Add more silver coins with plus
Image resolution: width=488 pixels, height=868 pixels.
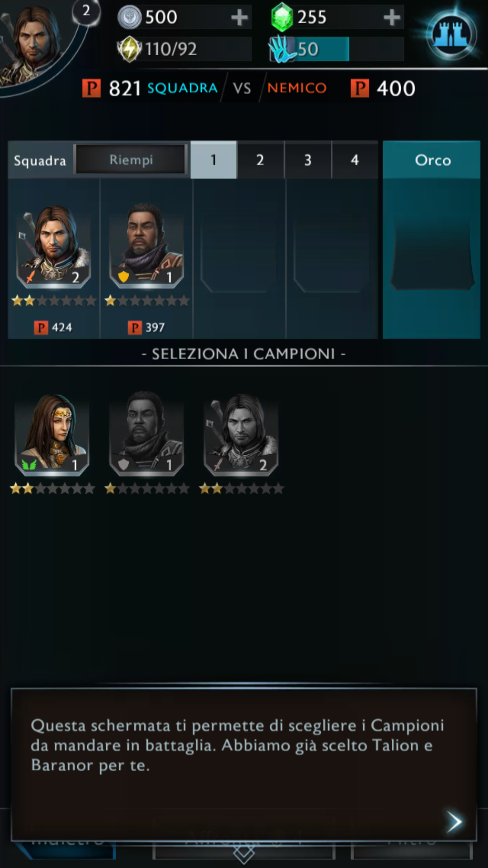pyautogui.click(x=239, y=18)
